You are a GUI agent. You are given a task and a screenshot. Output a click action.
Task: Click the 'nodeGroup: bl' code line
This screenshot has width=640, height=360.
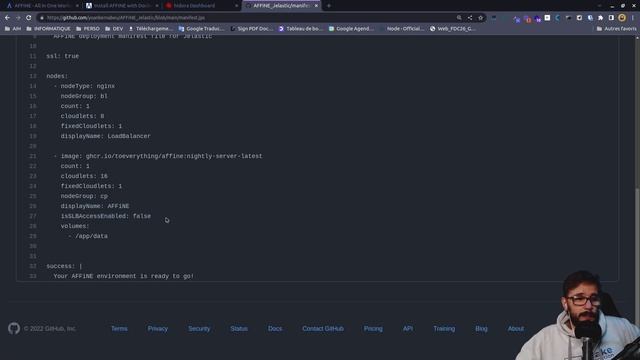[84, 96]
